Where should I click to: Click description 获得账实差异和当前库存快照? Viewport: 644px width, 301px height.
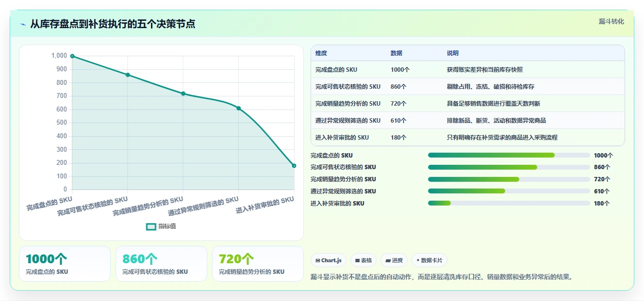coord(485,70)
